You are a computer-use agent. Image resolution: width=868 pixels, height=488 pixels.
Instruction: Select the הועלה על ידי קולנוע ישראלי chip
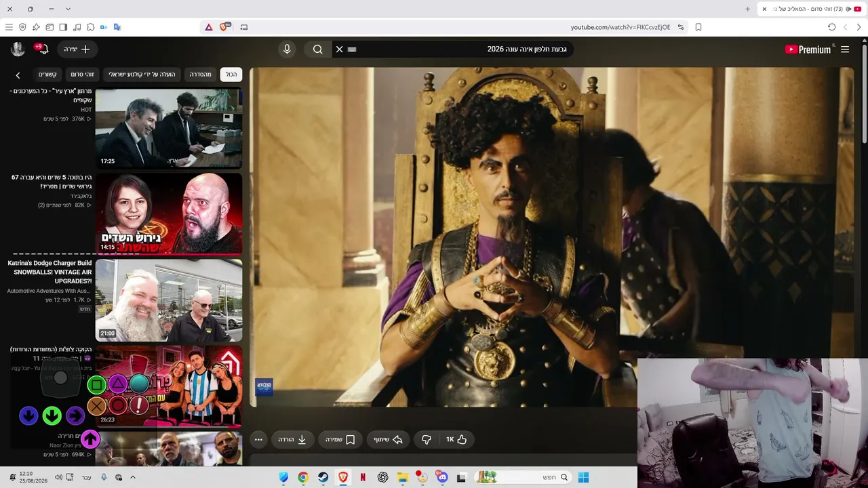click(142, 75)
